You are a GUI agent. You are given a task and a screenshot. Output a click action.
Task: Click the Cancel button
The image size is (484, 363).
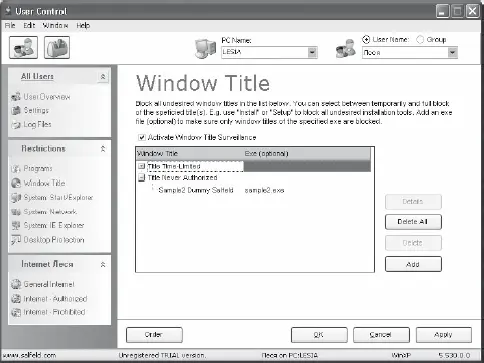tap(381, 335)
